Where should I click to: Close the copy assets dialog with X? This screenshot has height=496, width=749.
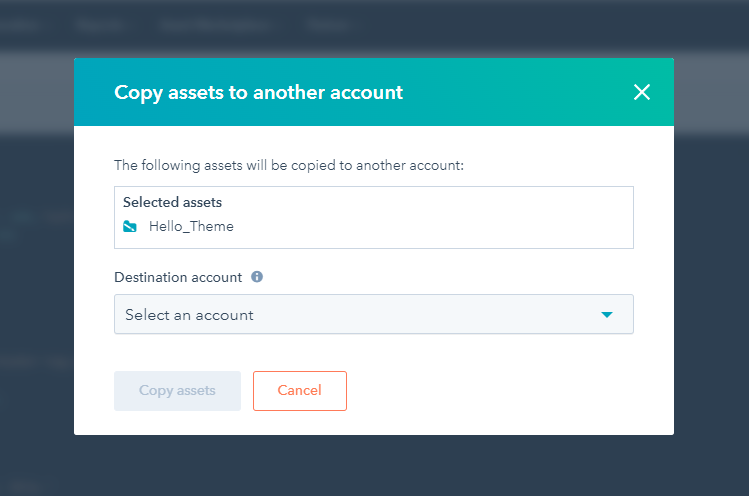pyautogui.click(x=642, y=93)
